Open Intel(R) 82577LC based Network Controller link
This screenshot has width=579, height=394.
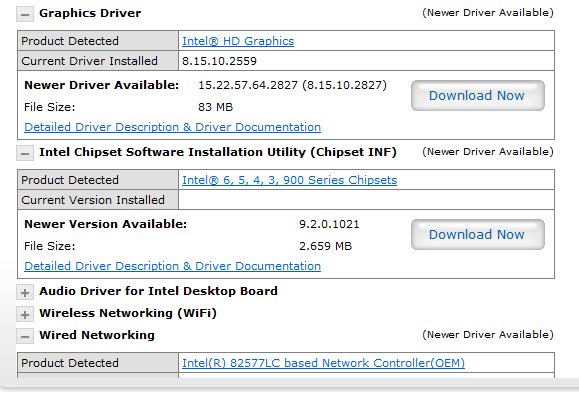coord(323,363)
